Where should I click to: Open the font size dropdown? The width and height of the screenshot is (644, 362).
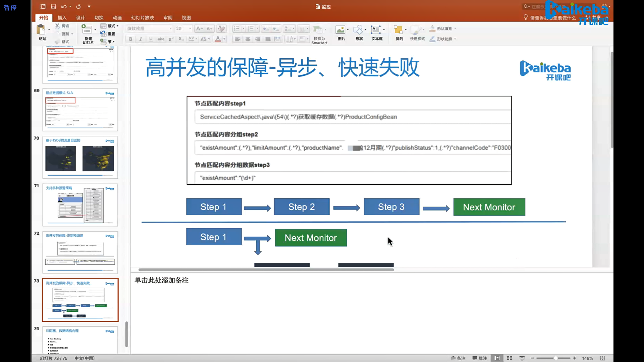click(x=190, y=28)
